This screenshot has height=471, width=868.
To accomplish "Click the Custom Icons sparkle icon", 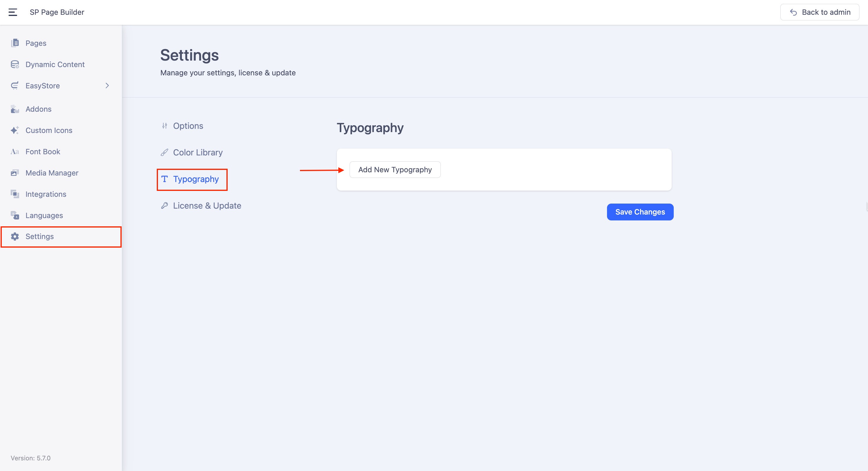I will click(x=15, y=131).
